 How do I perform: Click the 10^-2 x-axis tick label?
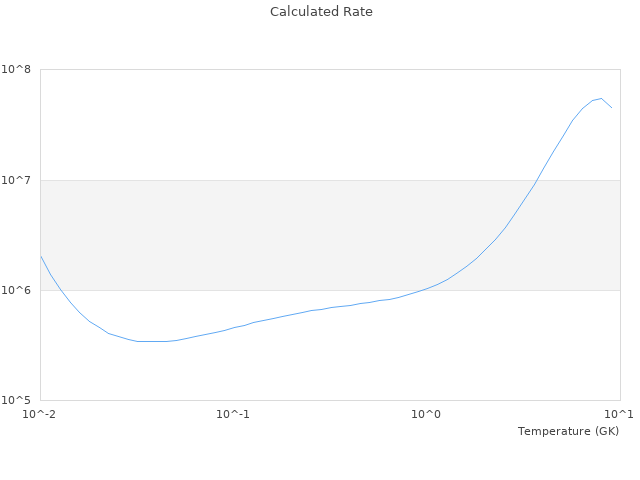[40, 414]
